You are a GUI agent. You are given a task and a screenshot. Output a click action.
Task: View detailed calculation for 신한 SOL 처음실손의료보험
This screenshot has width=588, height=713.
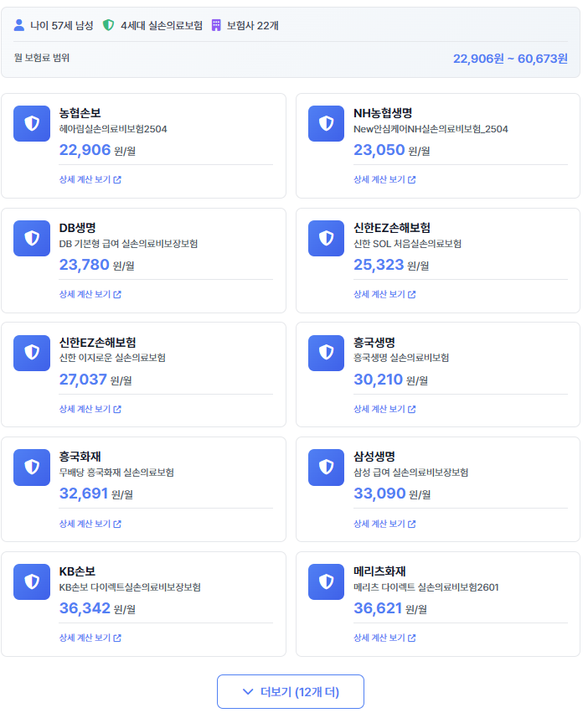click(x=384, y=294)
